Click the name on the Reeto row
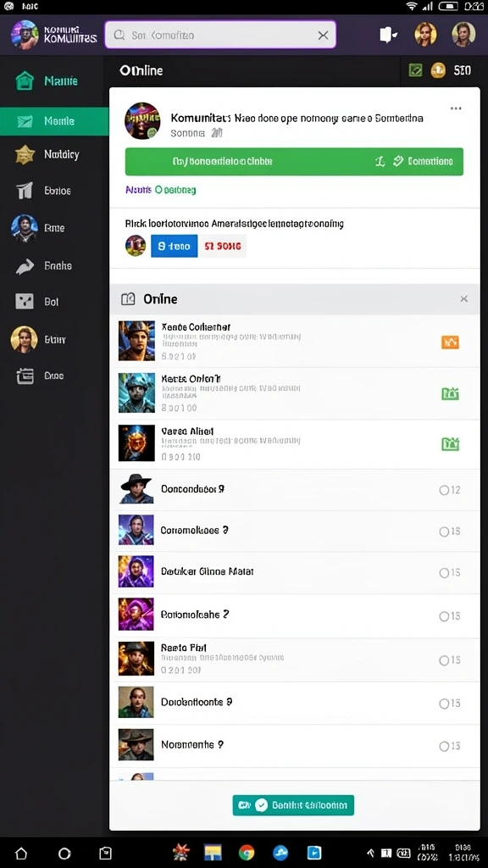The height and width of the screenshot is (868, 488). coord(183,647)
